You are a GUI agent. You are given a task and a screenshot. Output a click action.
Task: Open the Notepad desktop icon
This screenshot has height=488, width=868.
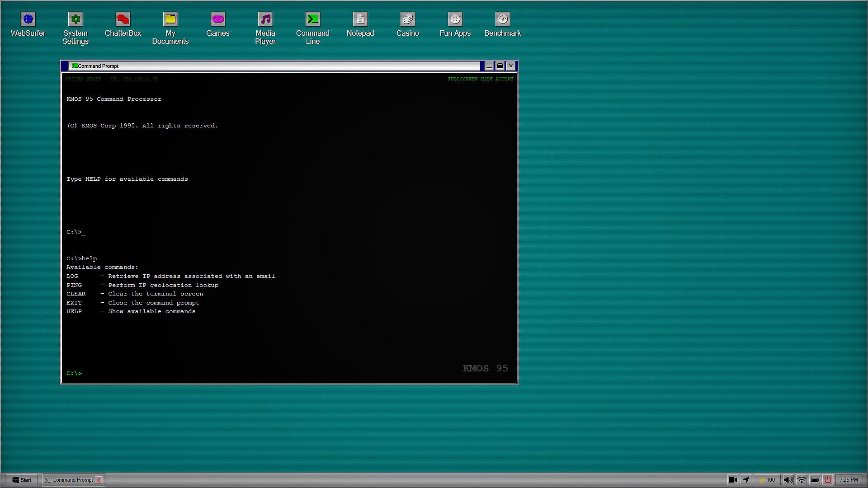point(360,19)
